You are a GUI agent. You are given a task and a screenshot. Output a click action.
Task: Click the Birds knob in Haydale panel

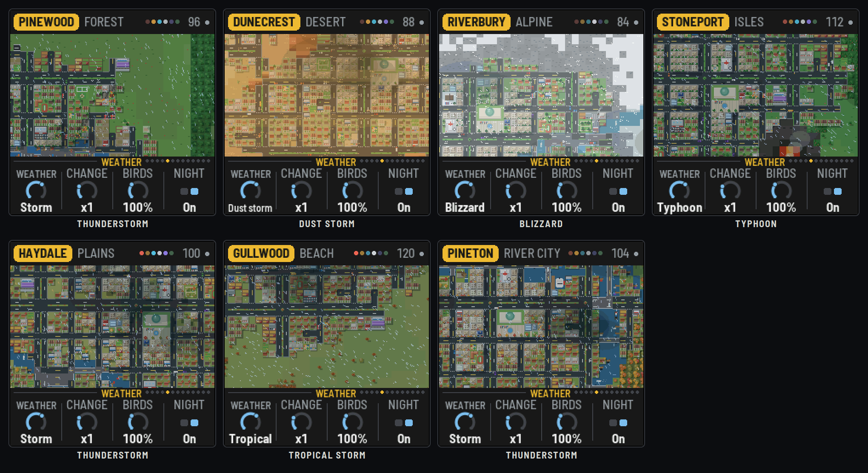tap(138, 422)
